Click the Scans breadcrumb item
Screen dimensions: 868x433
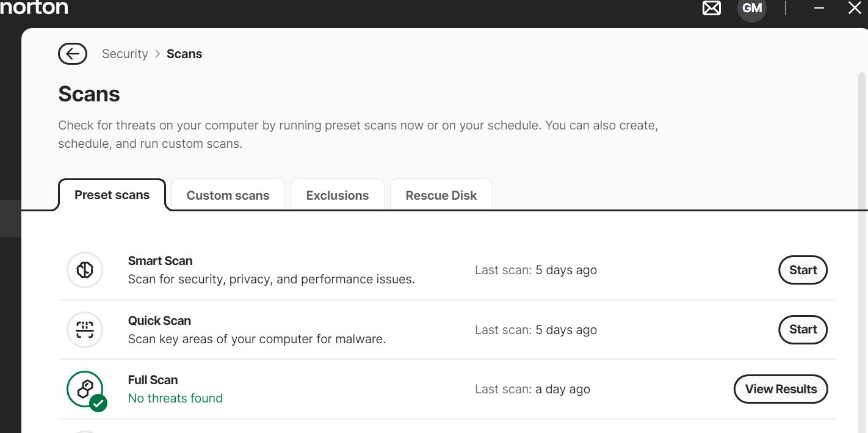tap(184, 54)
